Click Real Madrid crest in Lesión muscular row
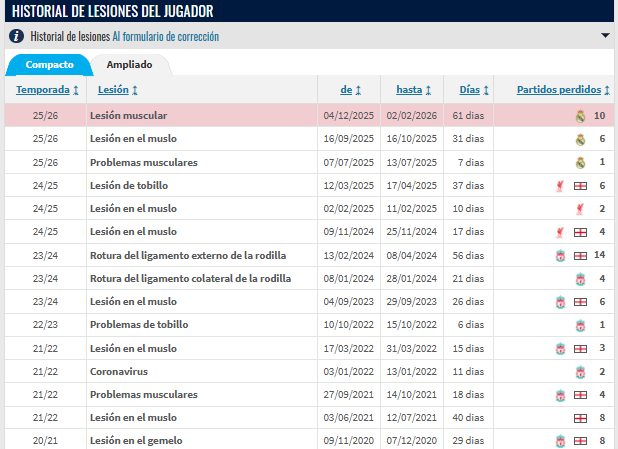 click(580, 116)
